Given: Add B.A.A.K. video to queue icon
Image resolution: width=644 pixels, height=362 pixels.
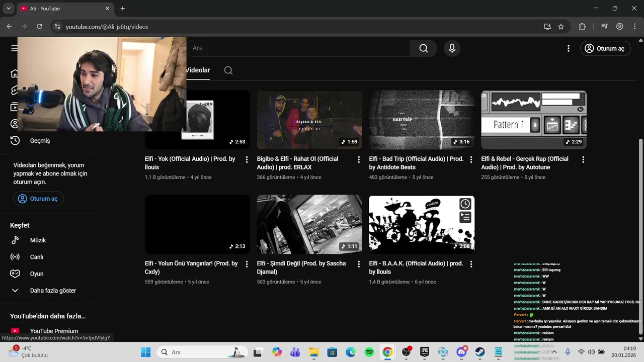Looking at the screenshot, I should pos(465,217).
